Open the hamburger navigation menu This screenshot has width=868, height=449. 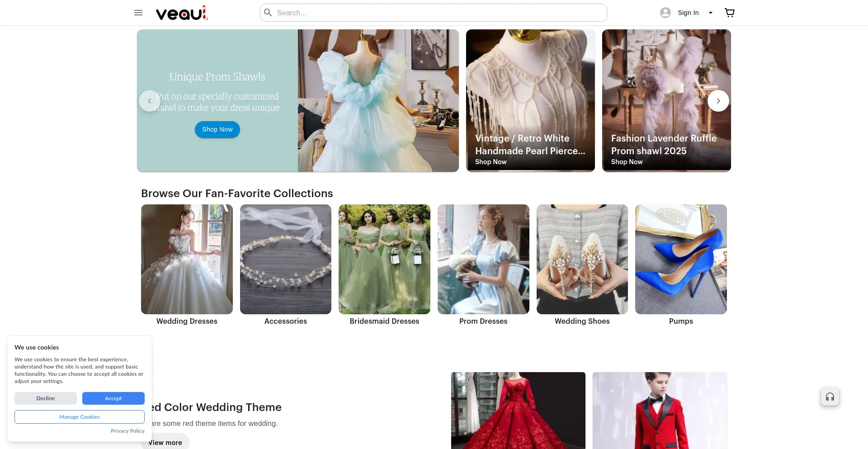[138, 13]
